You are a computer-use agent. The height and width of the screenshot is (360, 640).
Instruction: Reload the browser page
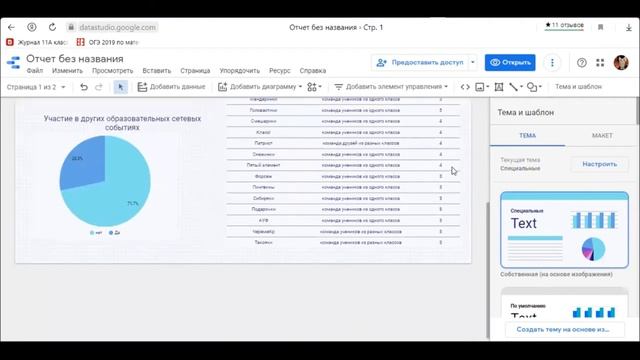click(52, 27)
